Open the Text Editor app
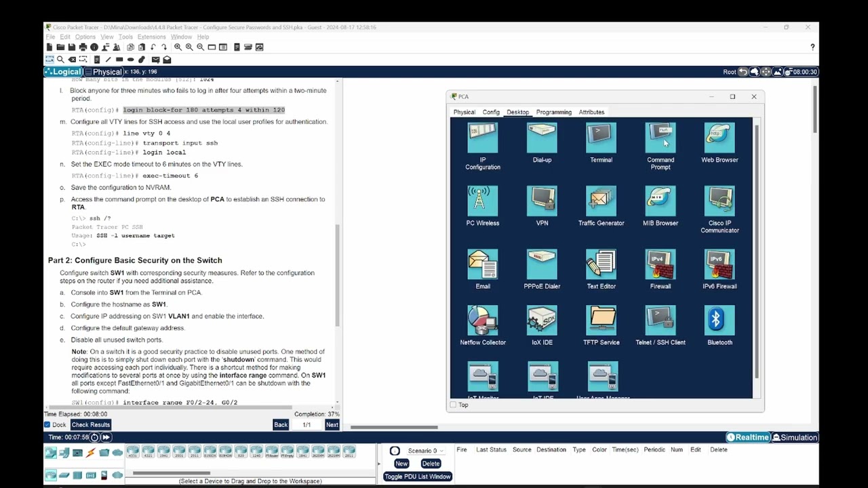This screenshot has width=868, height=488. coord(601,264)
